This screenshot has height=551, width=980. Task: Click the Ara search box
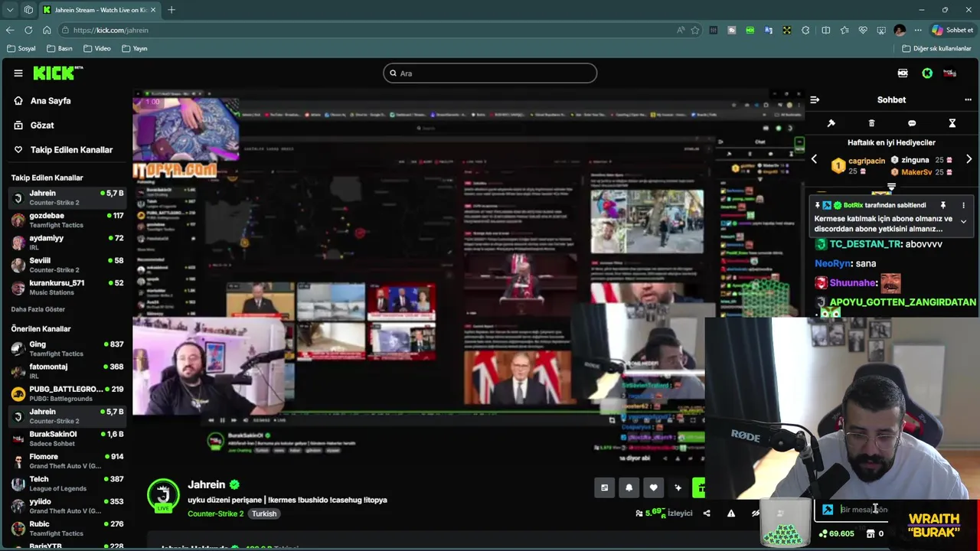click(490, 73)
